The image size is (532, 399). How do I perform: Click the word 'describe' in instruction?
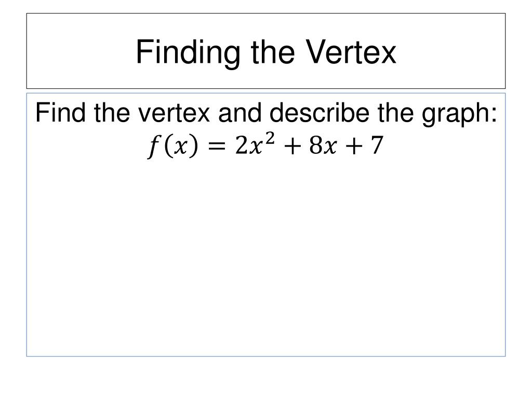click(x=320, y=113)
